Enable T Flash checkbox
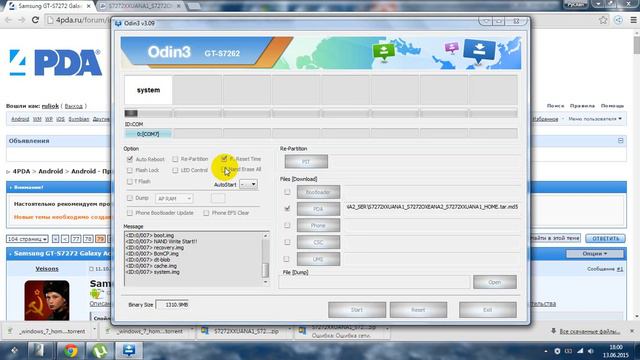Image resolution: width=640 pixels, height=360 pixels. 130,181
